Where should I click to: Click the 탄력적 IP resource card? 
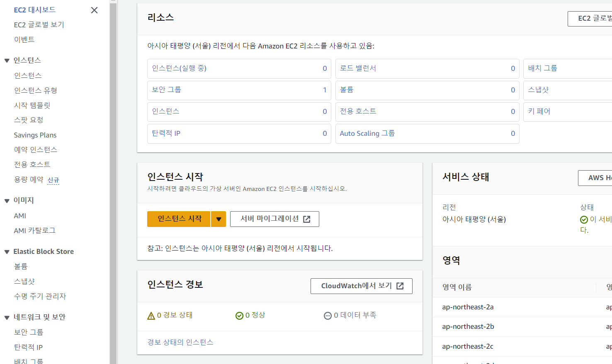[x=239, y=134]
